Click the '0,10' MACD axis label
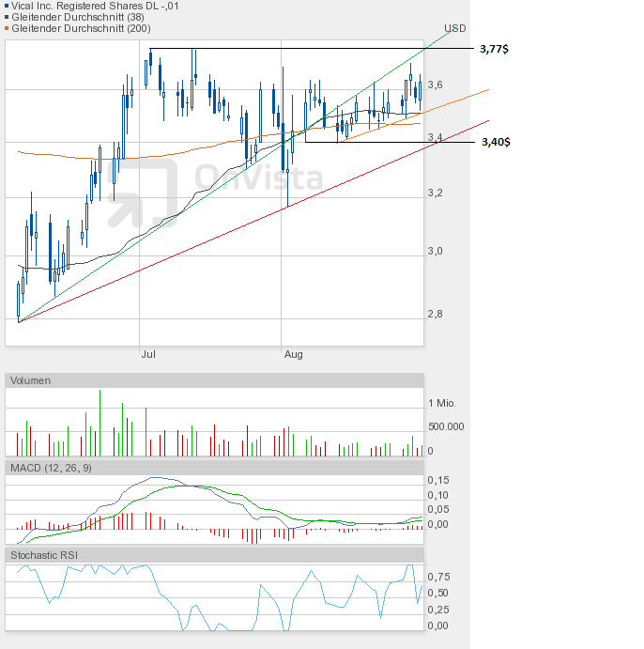The height and width of the screenshot is (649, 644). click(x=438, y=495)
